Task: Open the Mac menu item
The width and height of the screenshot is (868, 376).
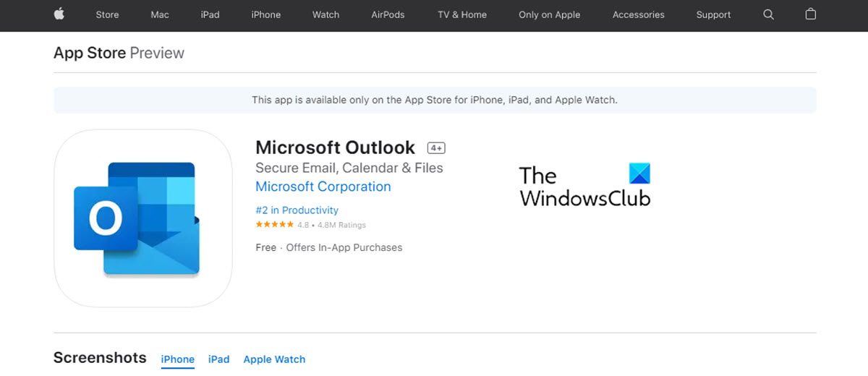Action: point(160,14)
